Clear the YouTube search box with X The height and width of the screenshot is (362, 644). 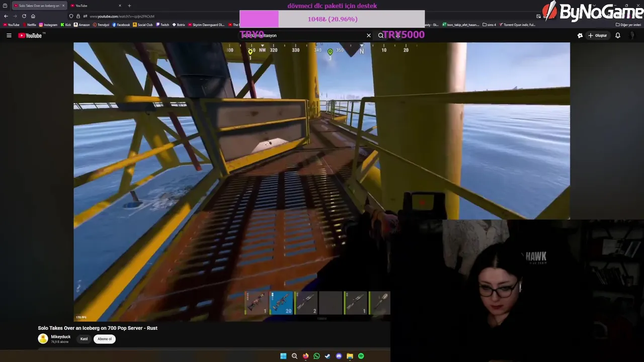369,35
